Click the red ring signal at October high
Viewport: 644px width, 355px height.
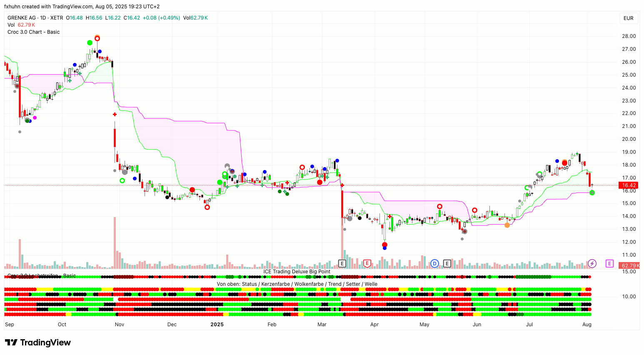97,38
